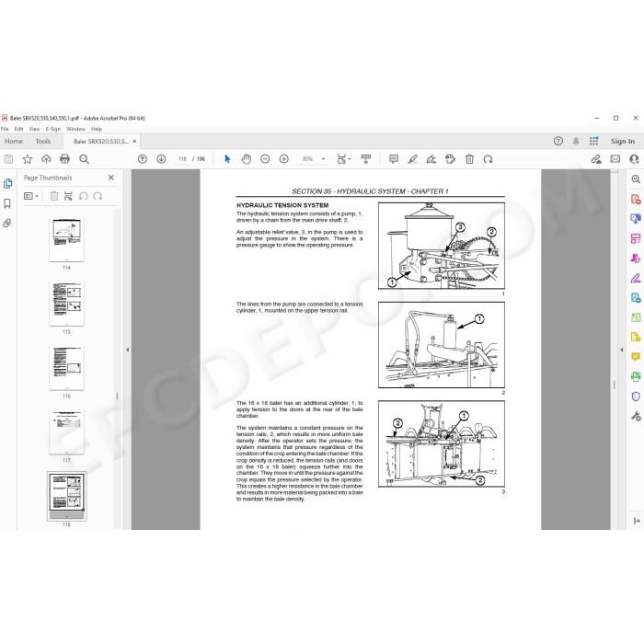Select the page 115 thumbnail

point(66,304)
